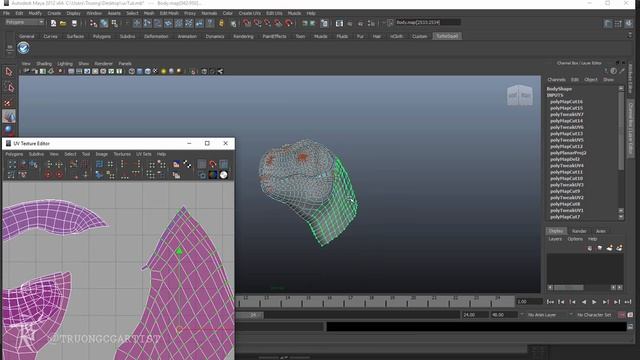Screen dimensions: 640x360
Task: Open the Shading viewport panel menu
Action: pyautogui.click(x=44, y=64)
